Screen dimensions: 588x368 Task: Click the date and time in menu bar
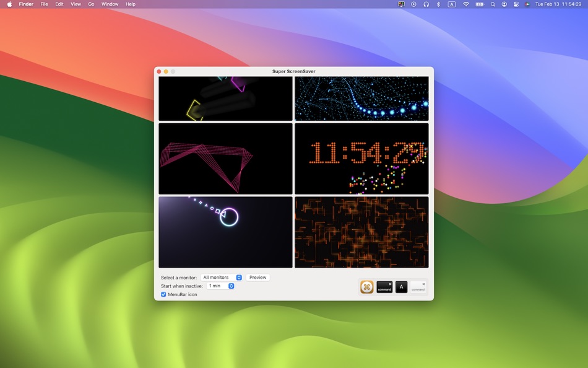click(x=558, y=4)
